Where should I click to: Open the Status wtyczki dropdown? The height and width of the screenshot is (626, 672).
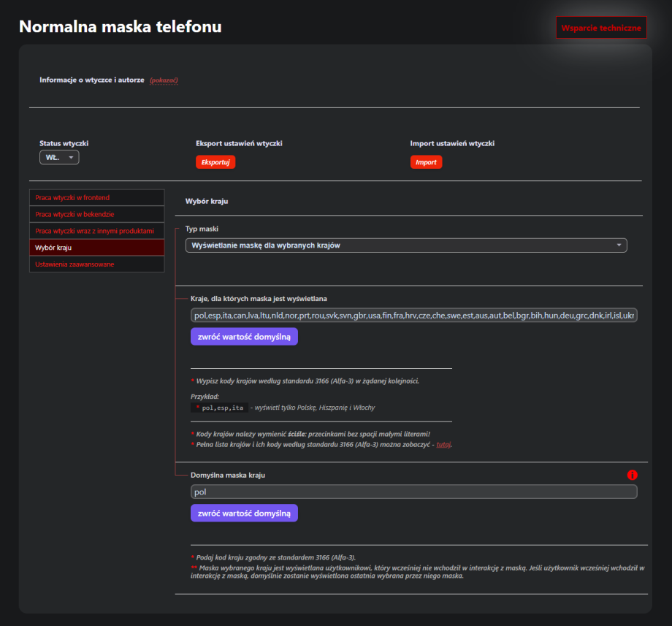[59, 158]
